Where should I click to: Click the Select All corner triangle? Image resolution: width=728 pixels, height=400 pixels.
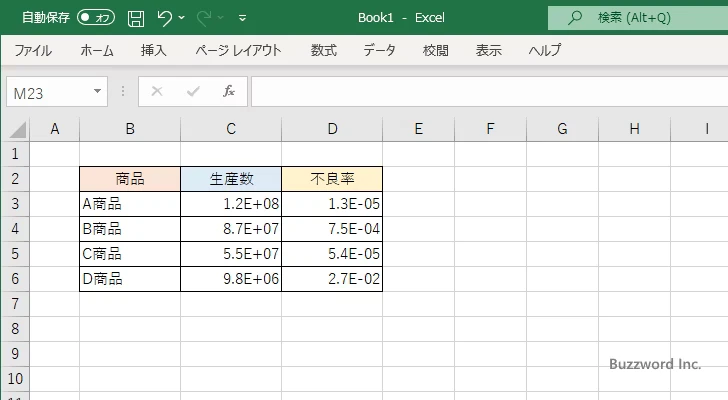(x=17, y=129)
